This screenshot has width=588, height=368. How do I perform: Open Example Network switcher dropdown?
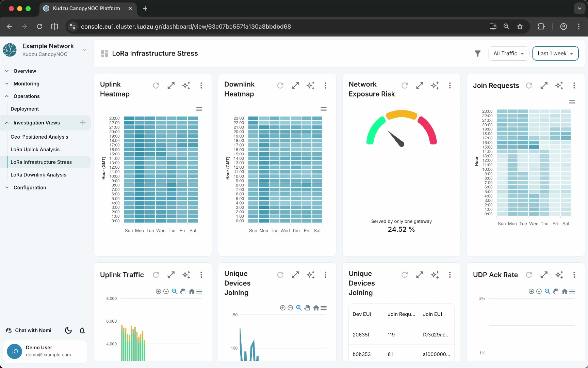pos(84,50)
